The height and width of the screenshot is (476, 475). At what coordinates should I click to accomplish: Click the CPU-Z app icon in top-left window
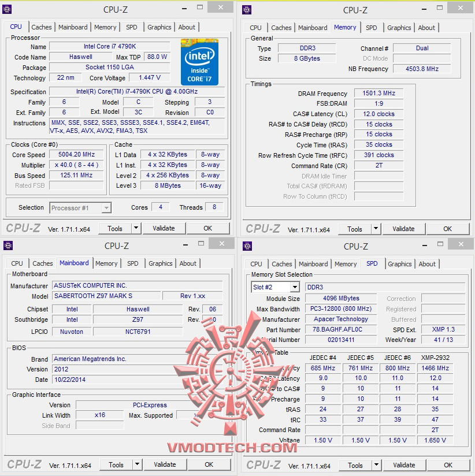[7, 9]
